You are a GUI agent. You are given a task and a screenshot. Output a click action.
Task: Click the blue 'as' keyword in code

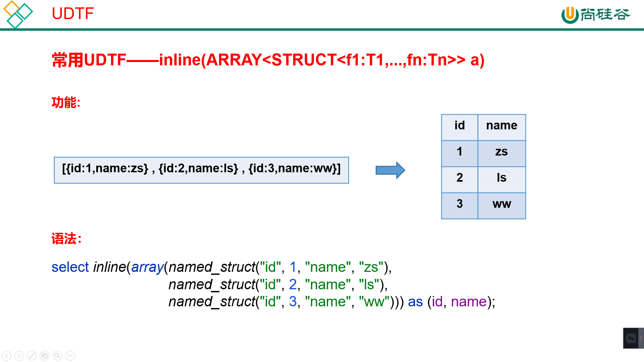coord(415,302)
